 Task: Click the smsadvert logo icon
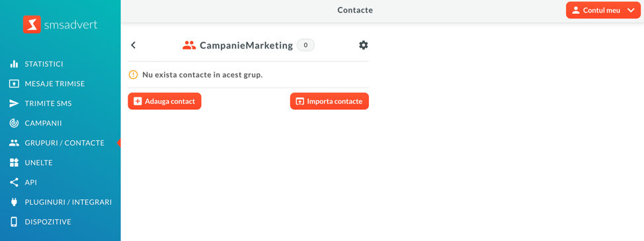click(x=32, y=24)
